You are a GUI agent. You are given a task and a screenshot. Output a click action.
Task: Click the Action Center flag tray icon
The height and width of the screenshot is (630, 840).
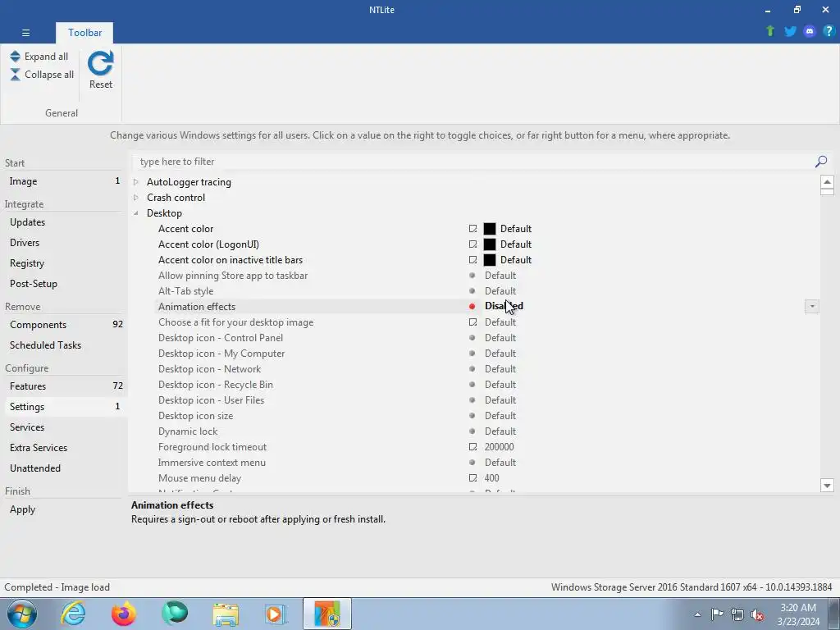717,614
